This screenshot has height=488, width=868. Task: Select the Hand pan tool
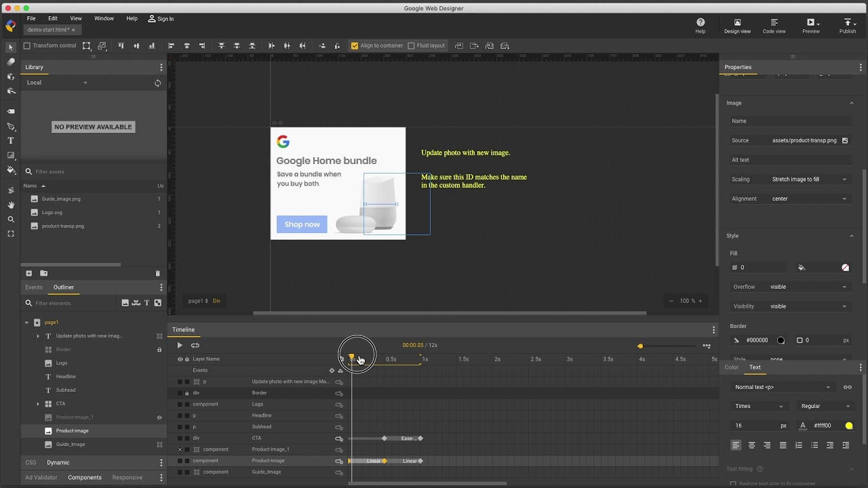coord(10,205)
